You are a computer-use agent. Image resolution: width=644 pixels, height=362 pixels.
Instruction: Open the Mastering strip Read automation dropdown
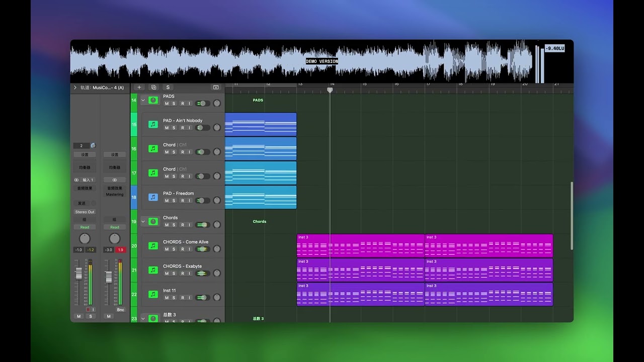point(115,227)
